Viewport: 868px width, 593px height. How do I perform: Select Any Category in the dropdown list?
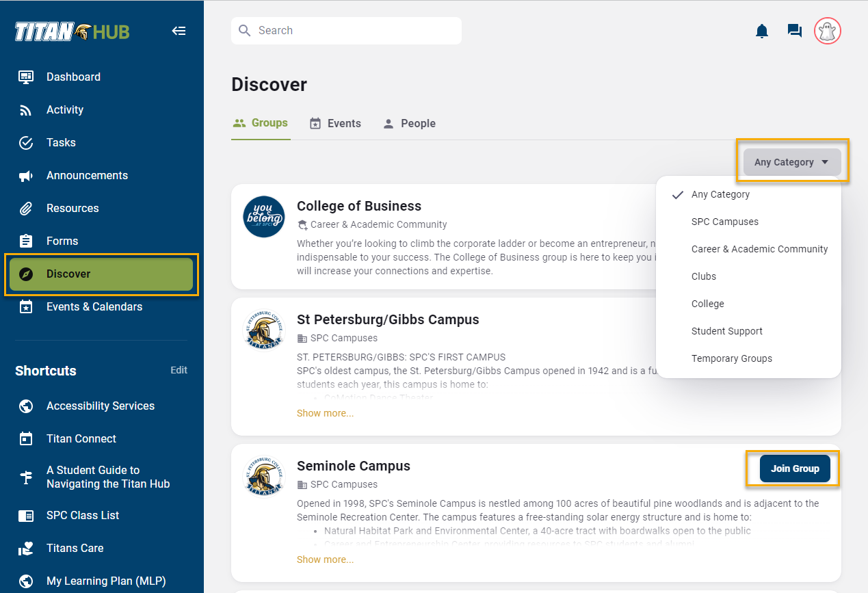point(748,194)
